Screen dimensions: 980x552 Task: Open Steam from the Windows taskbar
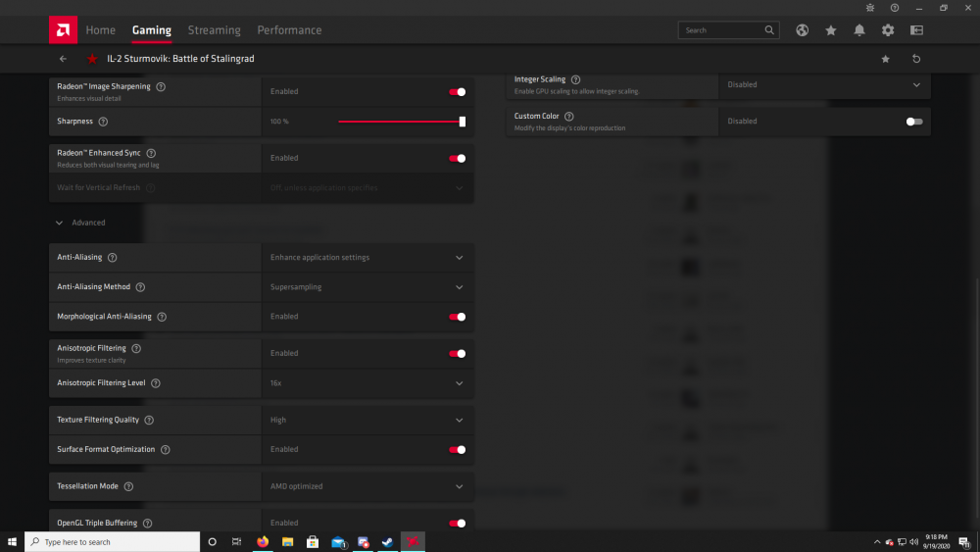point(388,541)
